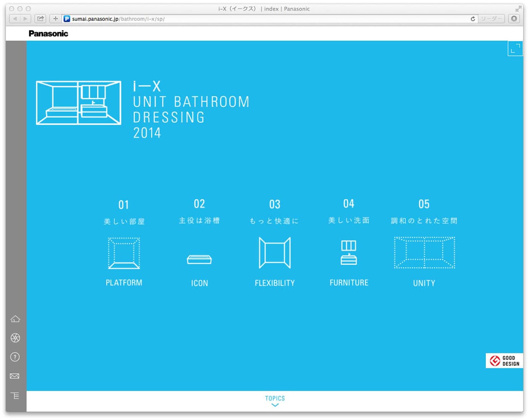Click the number 05 heading
The image size is (529, 420).
pyautogui.click(x=424, y=205)
